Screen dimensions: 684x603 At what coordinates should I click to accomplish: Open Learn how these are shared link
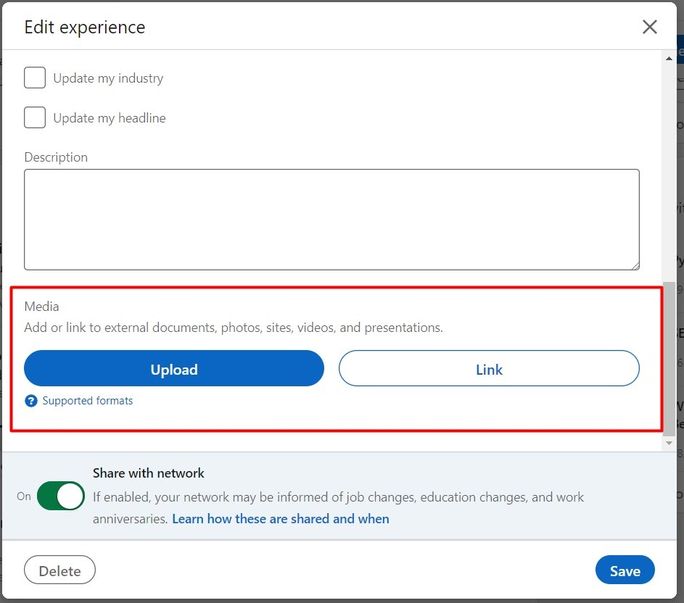tap(280, 519)
